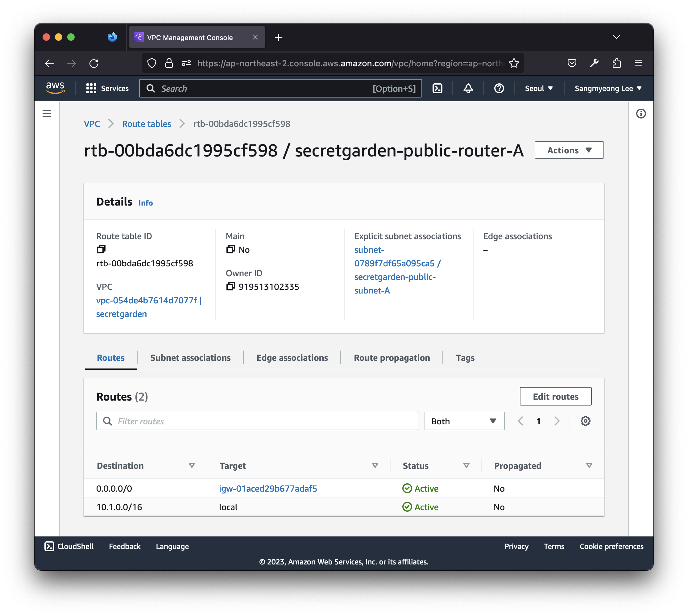Open the Privacy footer link

tap(516, 546)
